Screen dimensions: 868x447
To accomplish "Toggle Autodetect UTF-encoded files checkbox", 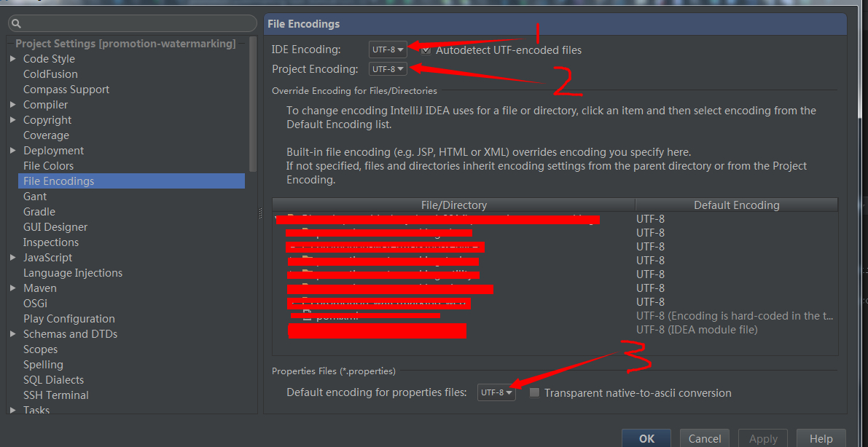I will pyautogui.click(x=426, y=50).
